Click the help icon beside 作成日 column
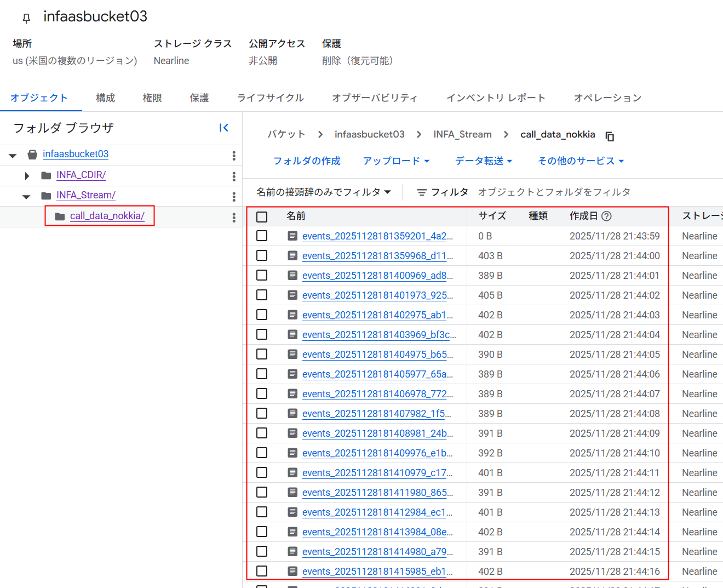723x588 pixels. [606, 216]
